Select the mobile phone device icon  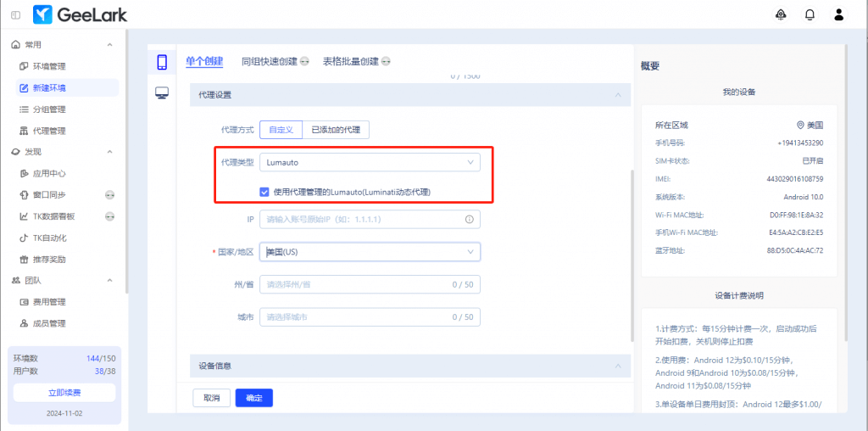[x=162, y=62]
